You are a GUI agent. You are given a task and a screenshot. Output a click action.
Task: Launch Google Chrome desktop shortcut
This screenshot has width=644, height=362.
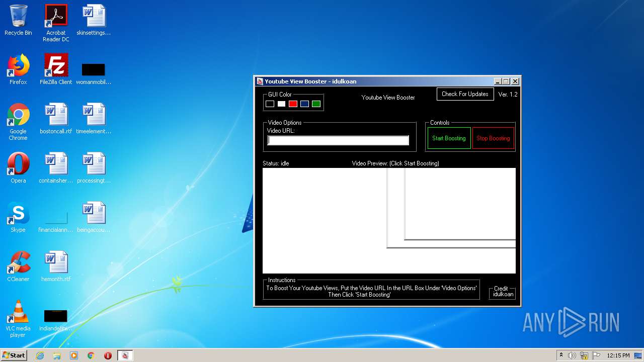[x=18, y=122]
